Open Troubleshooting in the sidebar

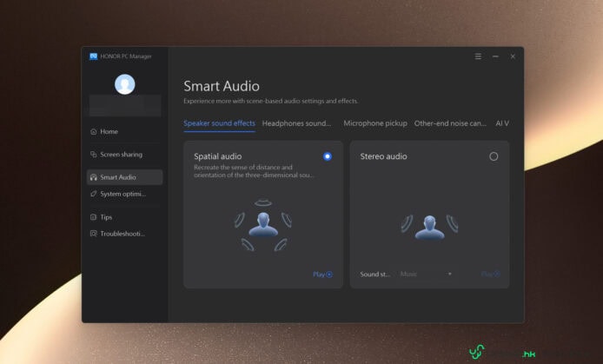click(124, 234)
